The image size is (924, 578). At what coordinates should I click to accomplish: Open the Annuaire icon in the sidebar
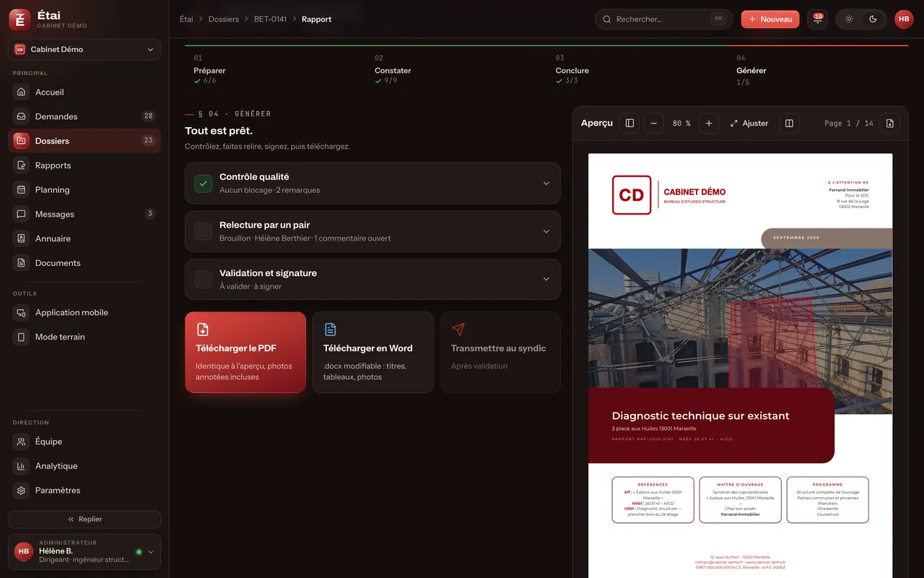(22, 238)
